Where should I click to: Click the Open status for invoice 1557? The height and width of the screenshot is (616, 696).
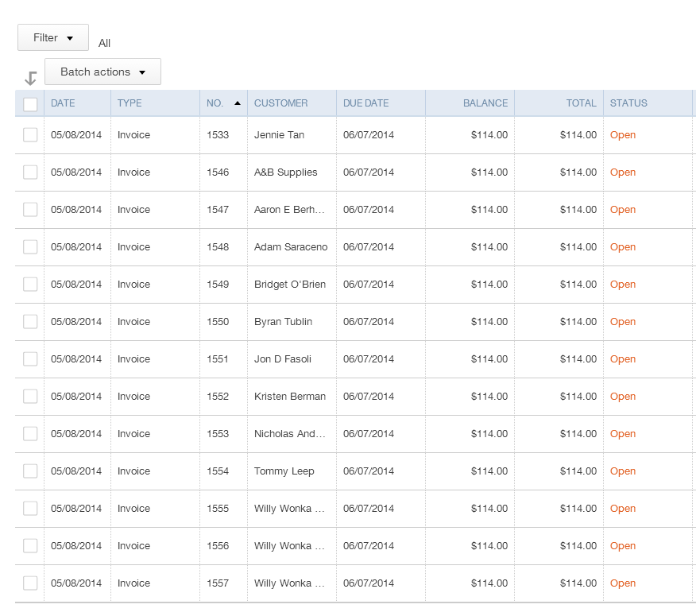[623, 583]
